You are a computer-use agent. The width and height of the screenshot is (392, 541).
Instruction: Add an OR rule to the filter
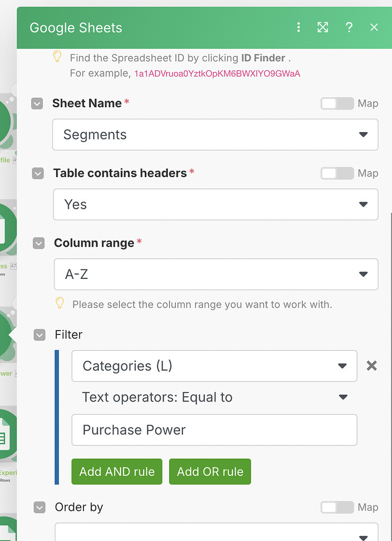(x=210, y=471)
